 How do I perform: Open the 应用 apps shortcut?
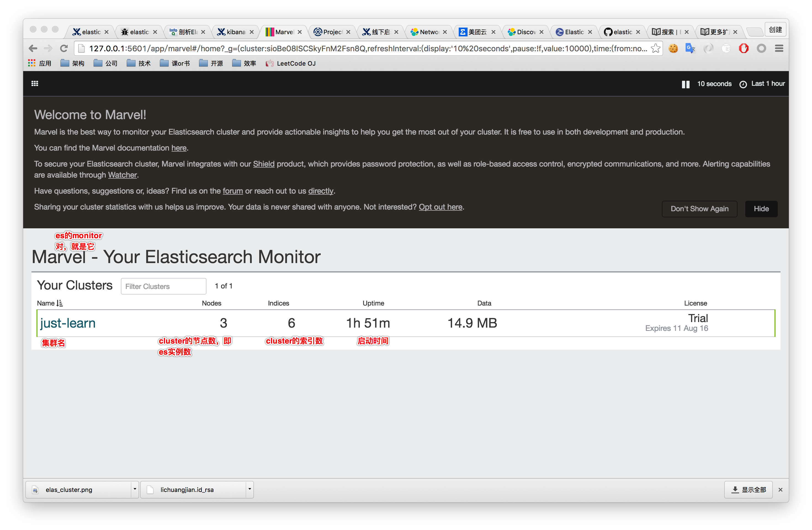point(39,63)
